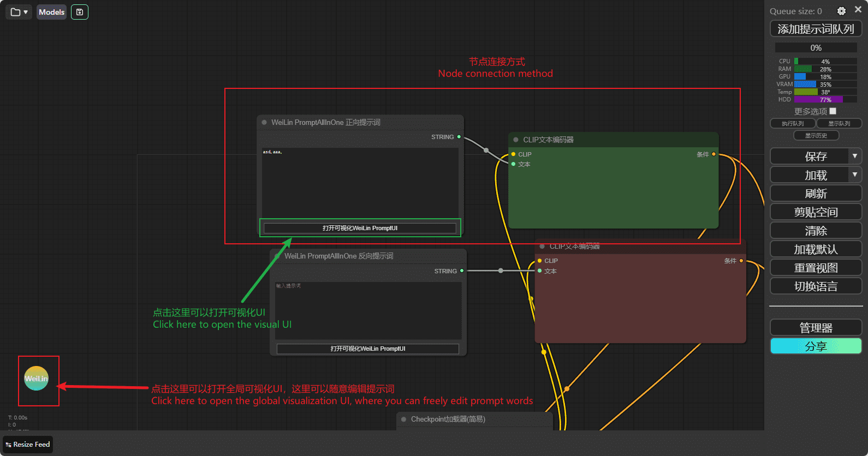
Task: Click the 文本 input port on red node
Action: tap(539, 271)
